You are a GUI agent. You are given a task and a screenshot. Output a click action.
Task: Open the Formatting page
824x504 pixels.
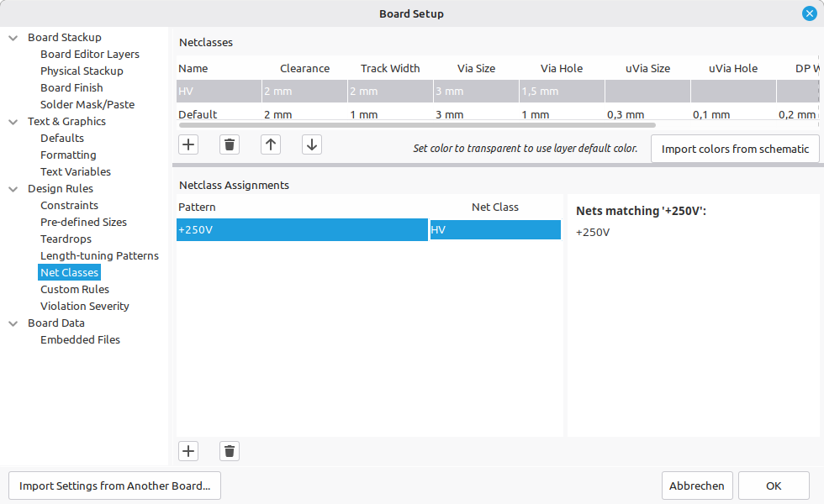[x=68, y=155]
